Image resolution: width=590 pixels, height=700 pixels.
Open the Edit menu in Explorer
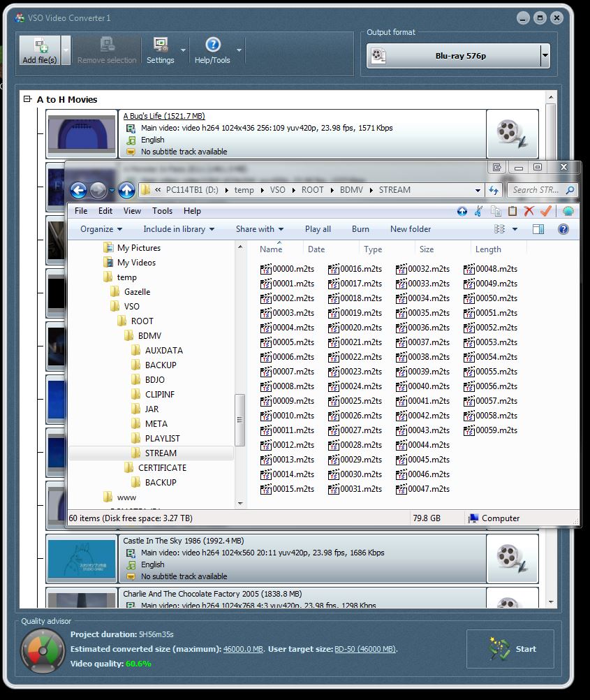[105, 211]
